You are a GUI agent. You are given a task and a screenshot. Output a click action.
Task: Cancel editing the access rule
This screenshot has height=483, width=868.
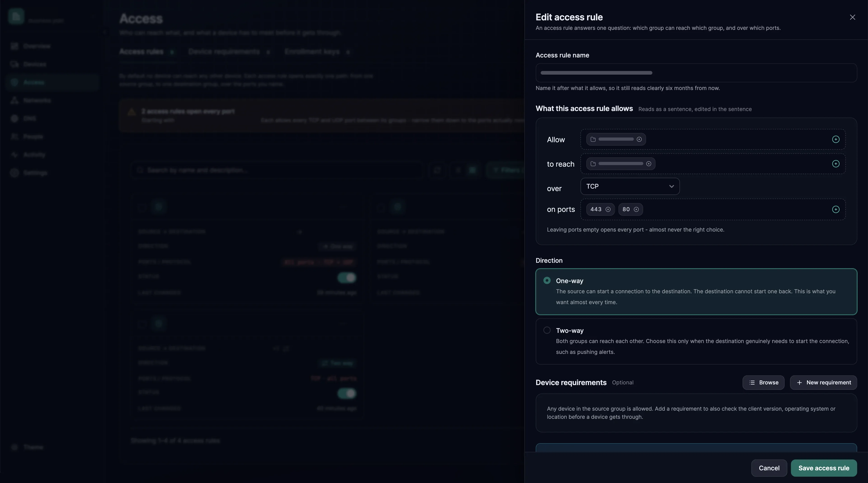(769, 468)
